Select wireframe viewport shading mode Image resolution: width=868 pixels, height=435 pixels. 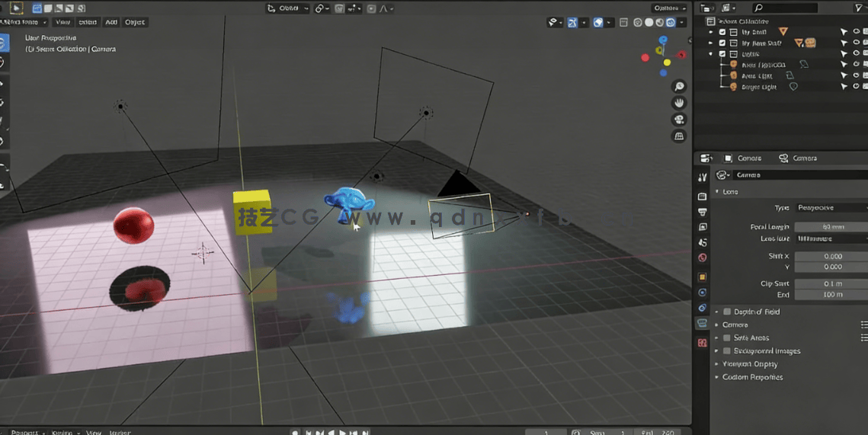tap(638, 23)
